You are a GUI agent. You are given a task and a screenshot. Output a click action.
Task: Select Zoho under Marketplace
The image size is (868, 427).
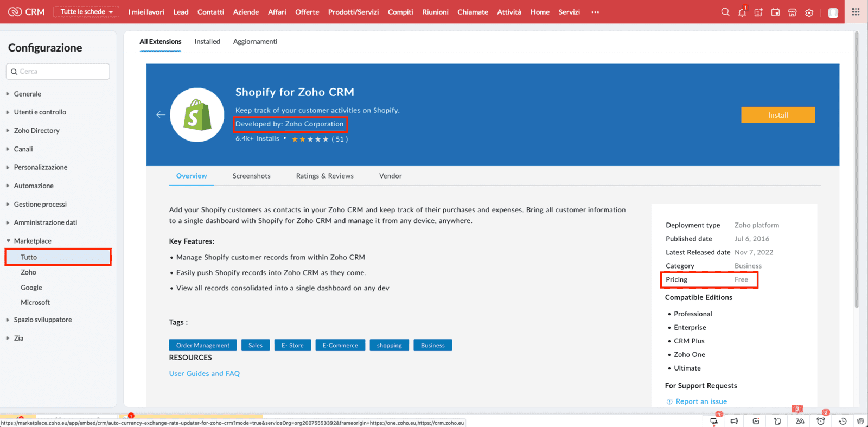click(29, 272)
